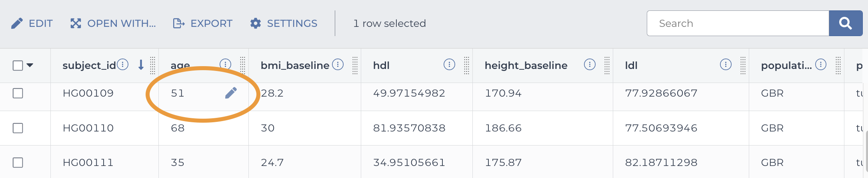Screen dimensions: 868x178
Task: Open age column options menu
Action: tap(225, 64)
